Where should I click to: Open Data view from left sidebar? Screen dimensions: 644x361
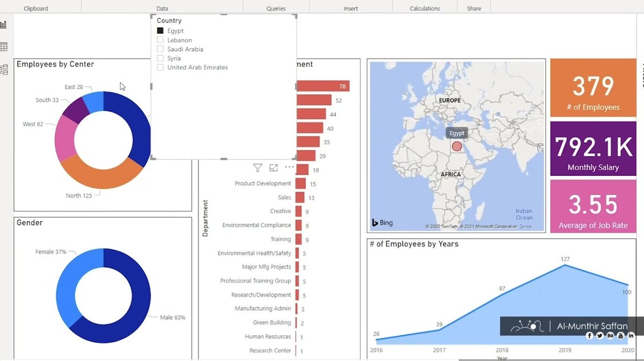3,47
